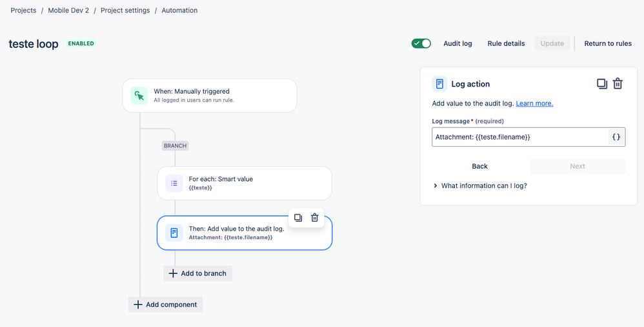Click the teste loop rule title
The height and width of the screenshot is (327, 644).
point(34,43)
